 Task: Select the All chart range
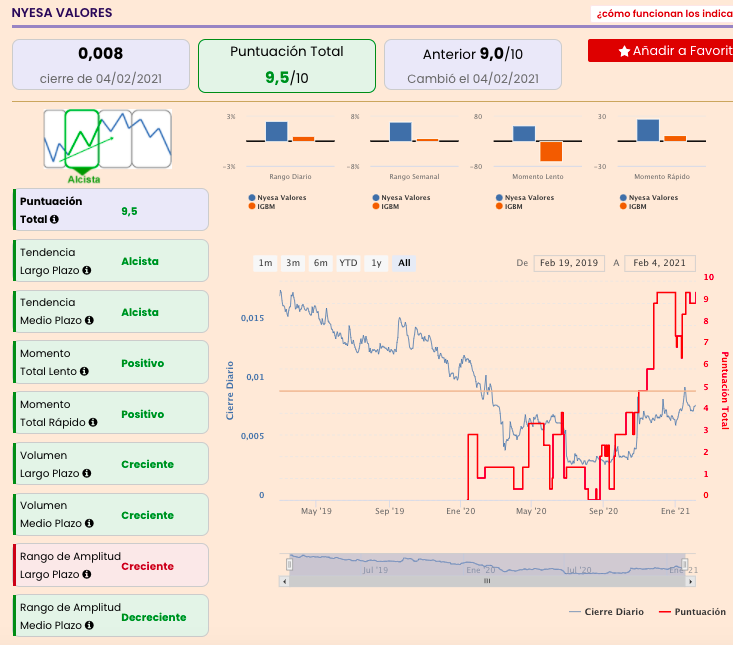tap(404, 263)
